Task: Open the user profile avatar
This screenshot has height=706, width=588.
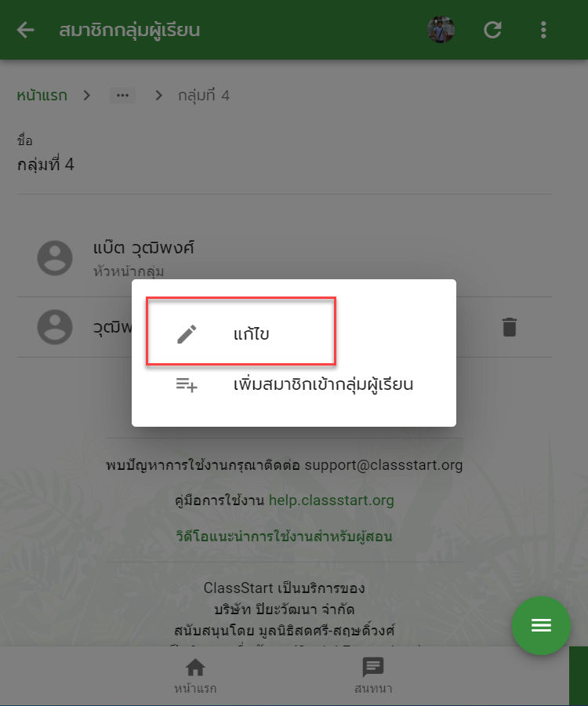Action: coord(441,30)
